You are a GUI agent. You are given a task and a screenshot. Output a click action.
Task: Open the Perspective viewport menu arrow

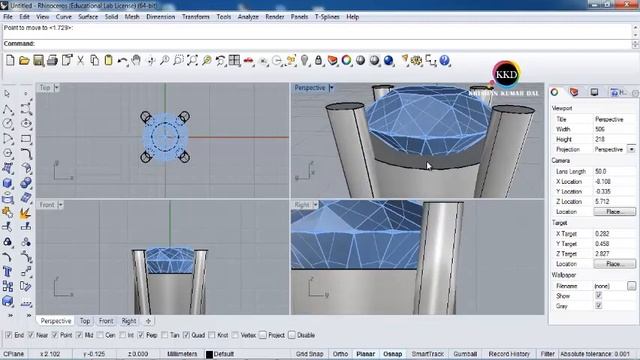(331, 88)
